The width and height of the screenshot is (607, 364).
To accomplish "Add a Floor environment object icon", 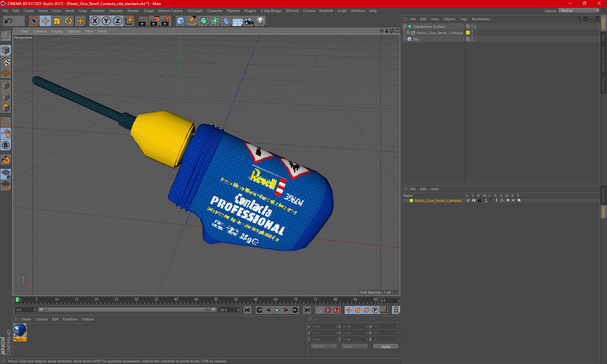I will 237,21.
